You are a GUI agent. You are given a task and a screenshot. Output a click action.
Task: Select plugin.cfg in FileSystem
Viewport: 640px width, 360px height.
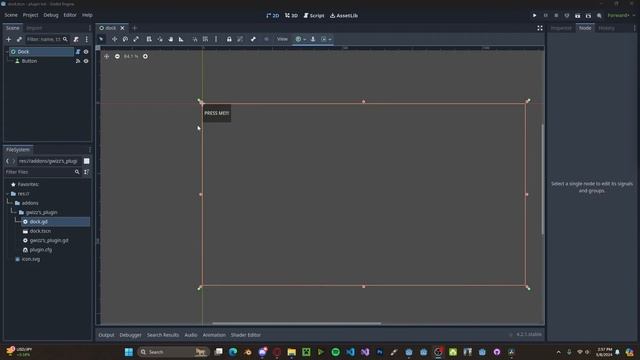click(40, 250)
